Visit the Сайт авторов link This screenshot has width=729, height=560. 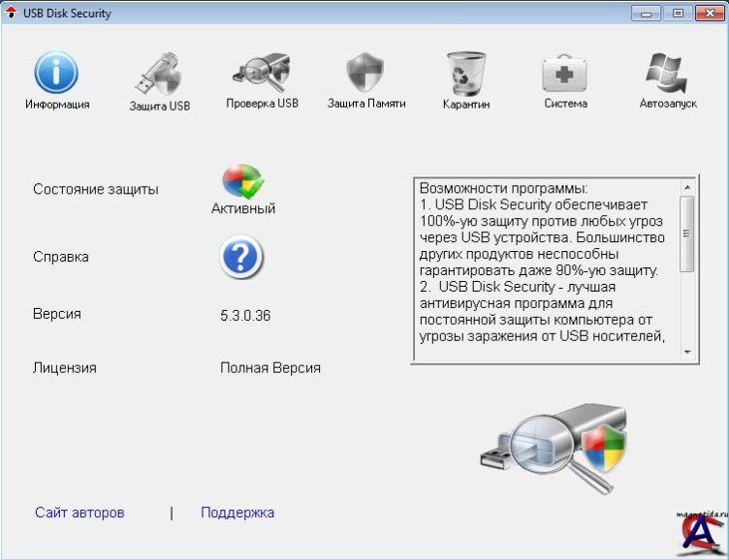(x=79, y=513)
